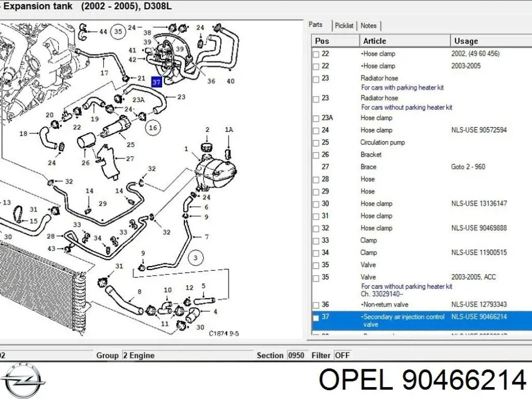The height and width of the screenshot is (399, 532).
Task: Tick the Non-return valve checkbox
Action: [x=316, y=305]
